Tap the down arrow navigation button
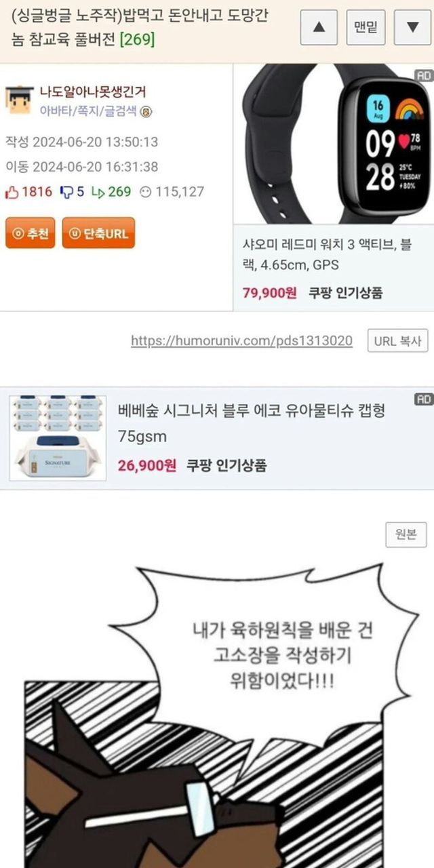 tap(412, 27)
